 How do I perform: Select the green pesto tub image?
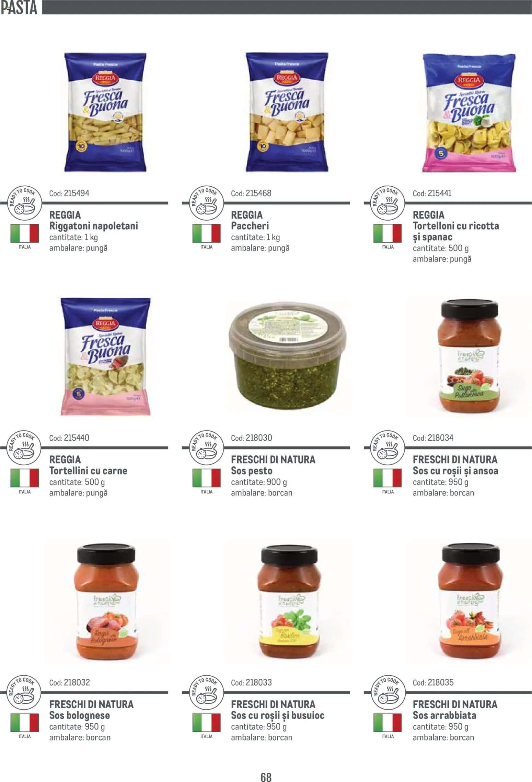click(x=288, y=357)
